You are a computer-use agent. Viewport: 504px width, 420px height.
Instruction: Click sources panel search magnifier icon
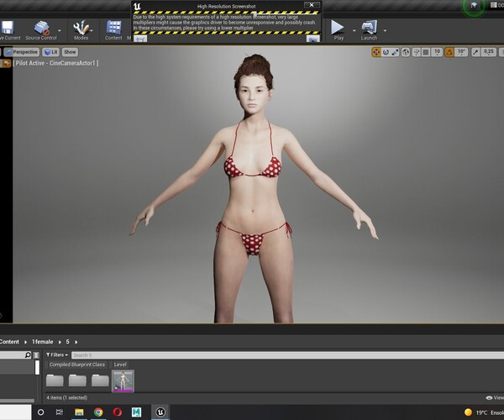[x=28, y=354]
